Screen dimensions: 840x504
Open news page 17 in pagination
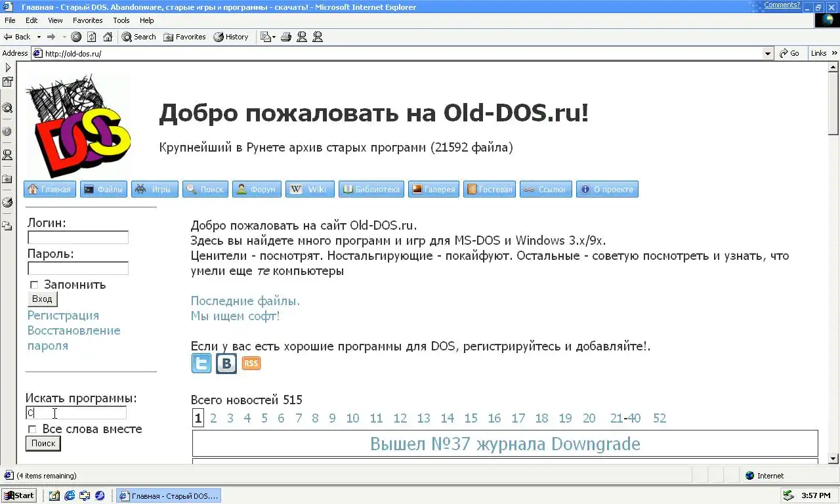tap(518, 419)
